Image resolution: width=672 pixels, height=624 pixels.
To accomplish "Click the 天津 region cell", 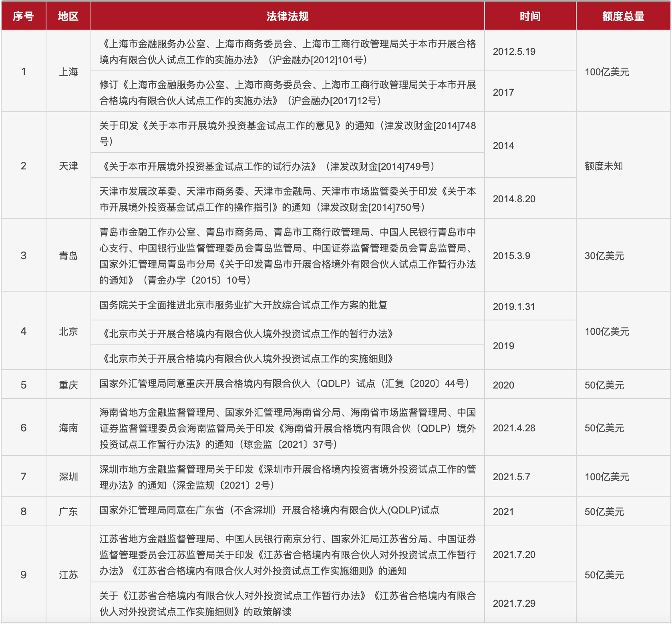I will point(68,165).
